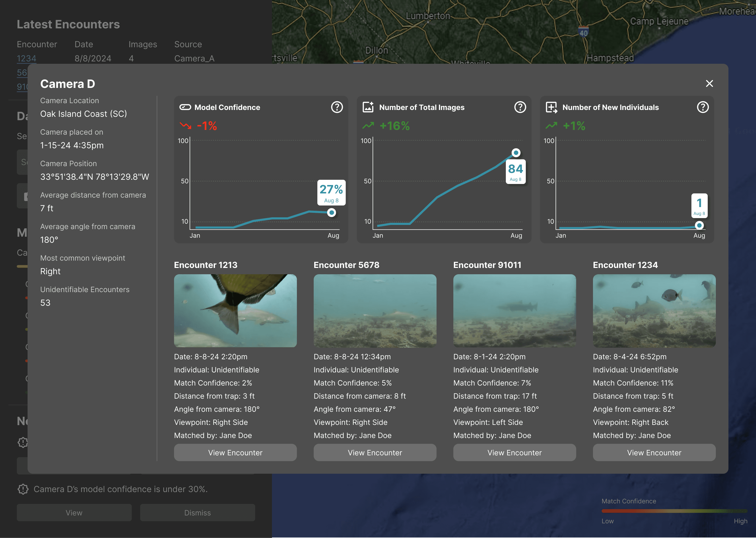View Encounter 5678 details
This screenshot has width=756, height=538.
tap(375, 452)
